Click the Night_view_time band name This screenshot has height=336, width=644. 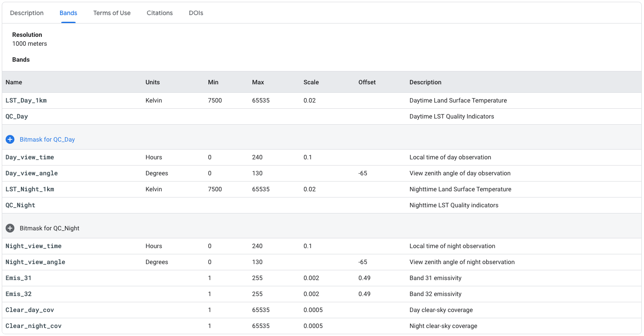pos(33,246)
